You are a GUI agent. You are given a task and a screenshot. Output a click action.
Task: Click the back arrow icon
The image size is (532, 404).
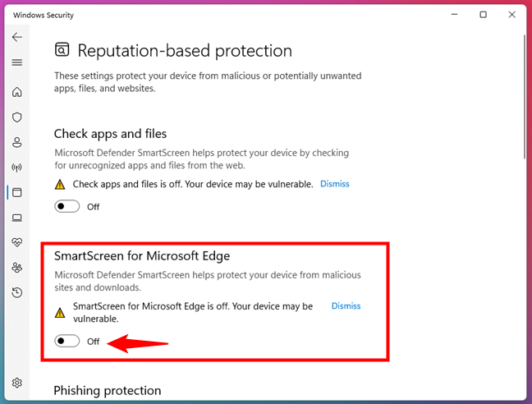[x=16, y=38]
